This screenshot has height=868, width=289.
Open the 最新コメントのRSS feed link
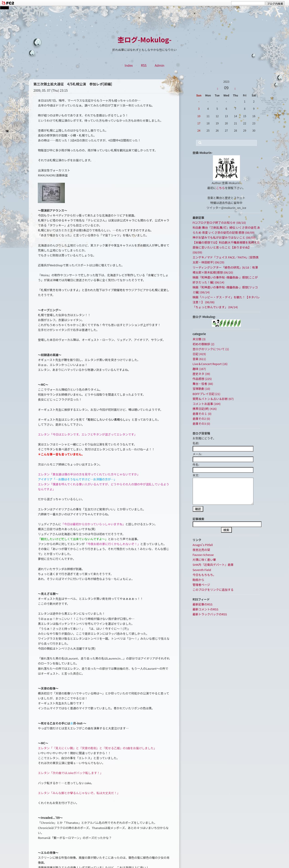click(x=205, y=609)
